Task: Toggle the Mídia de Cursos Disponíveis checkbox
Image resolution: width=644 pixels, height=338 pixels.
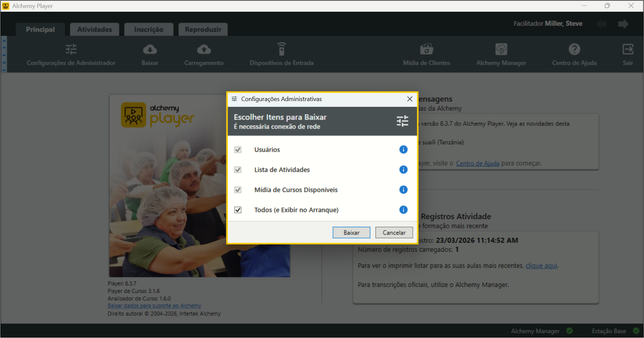Action: click(x=238, y=190)
